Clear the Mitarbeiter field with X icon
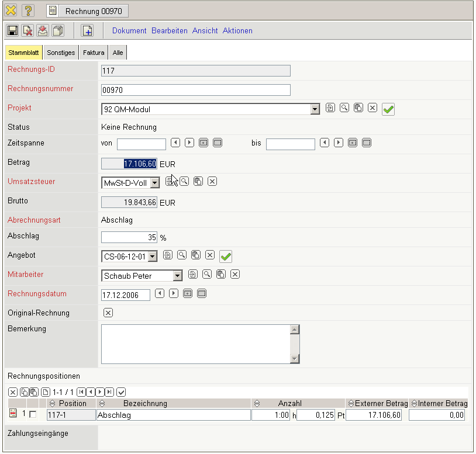The height and width of the screenshot is (454, 476). [235, 274]
